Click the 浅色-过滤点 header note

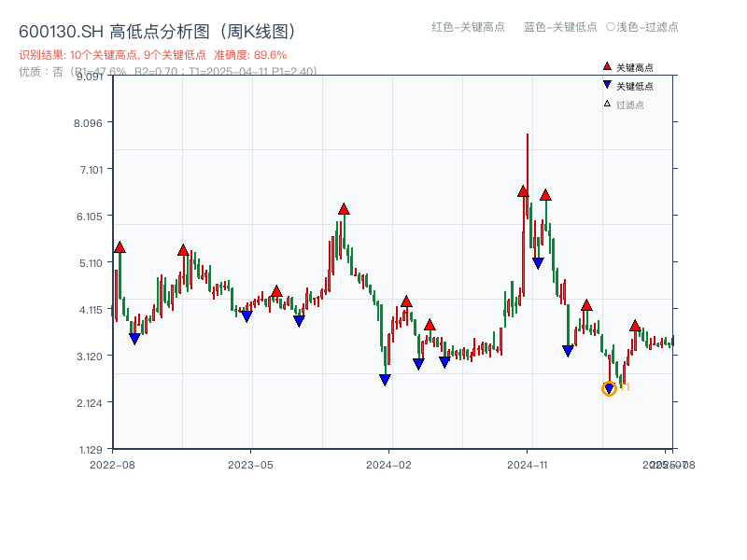(642, 27)
